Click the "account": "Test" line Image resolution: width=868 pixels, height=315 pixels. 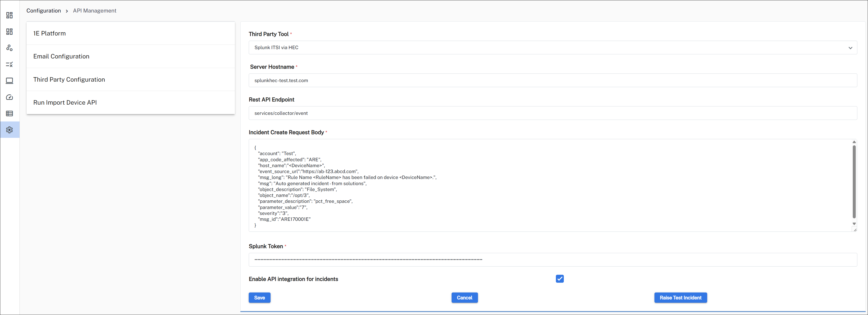tap(277, 154)
